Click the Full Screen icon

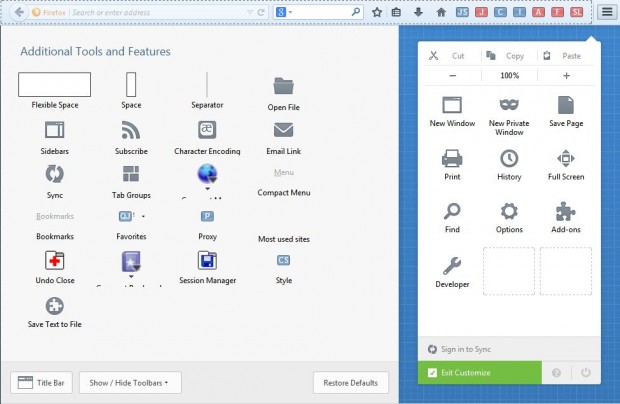tap(566, 159)
